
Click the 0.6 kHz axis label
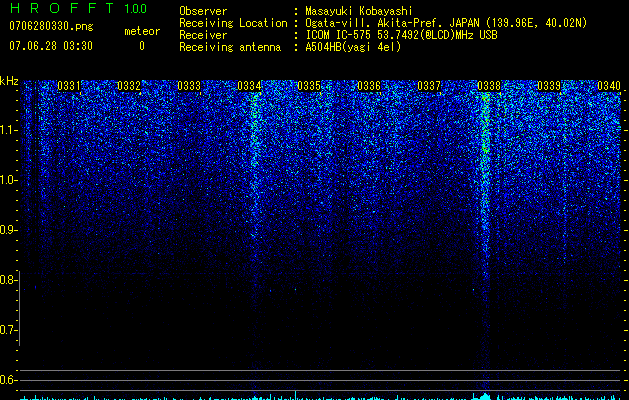pos(9,380)
